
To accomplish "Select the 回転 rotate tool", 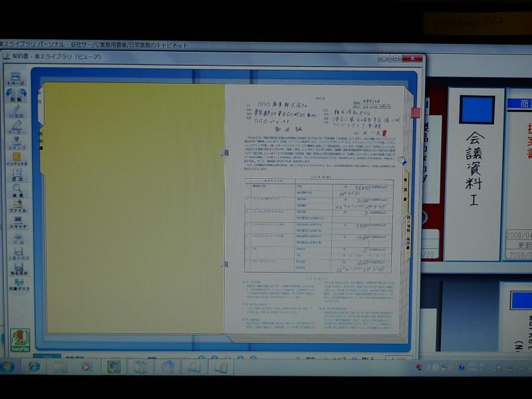I will [x=16, y=94].
